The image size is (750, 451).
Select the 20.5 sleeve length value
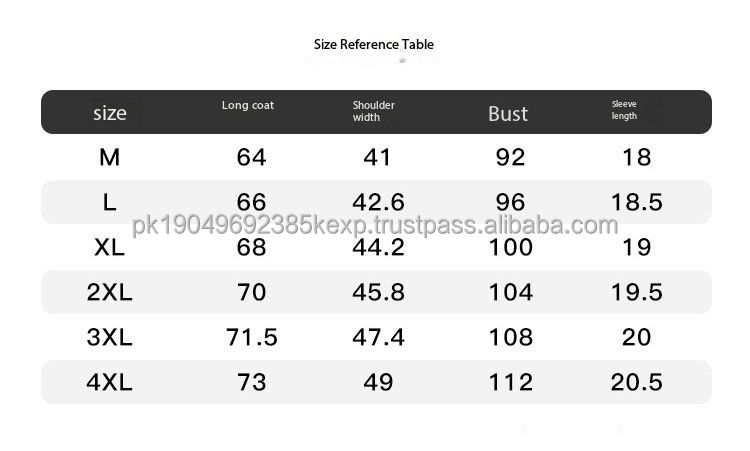coord(637,382)
